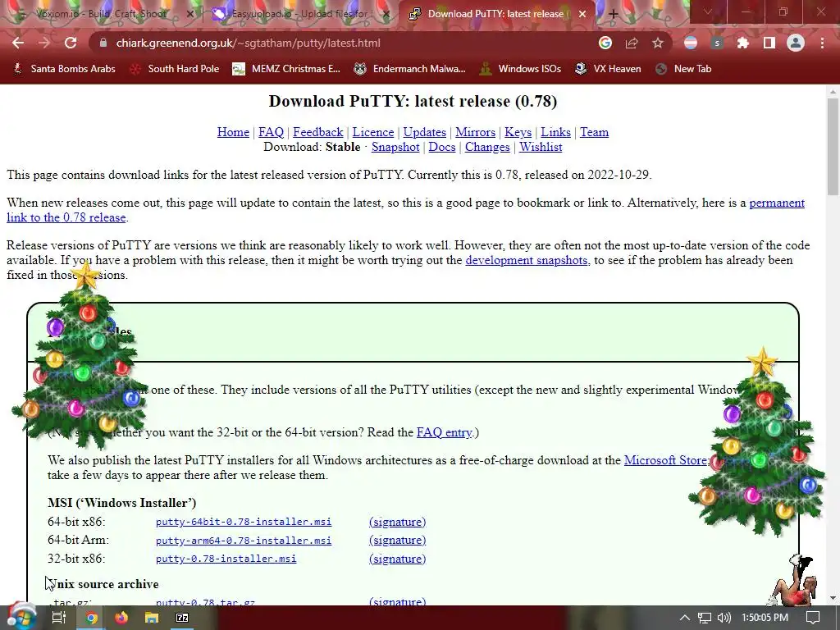Click the striped extension icon beside bookmark star
This screenshot has width=840, height=630.
tap(691, 43)
